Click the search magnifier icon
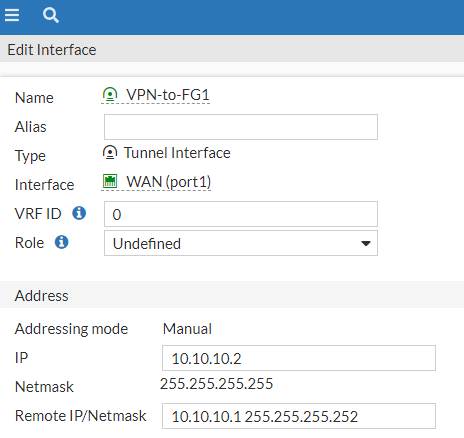Image resolution: width=464 pixels, height=438 pixels. coord(51,15)
